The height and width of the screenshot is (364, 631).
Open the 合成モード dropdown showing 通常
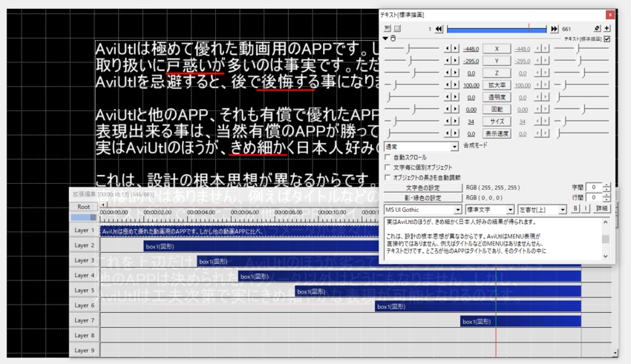[422, 147]
